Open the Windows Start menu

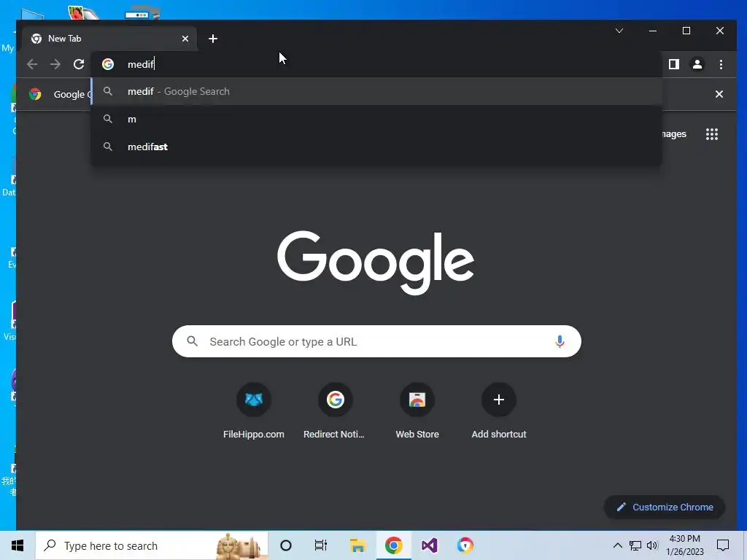coord(18,545)
